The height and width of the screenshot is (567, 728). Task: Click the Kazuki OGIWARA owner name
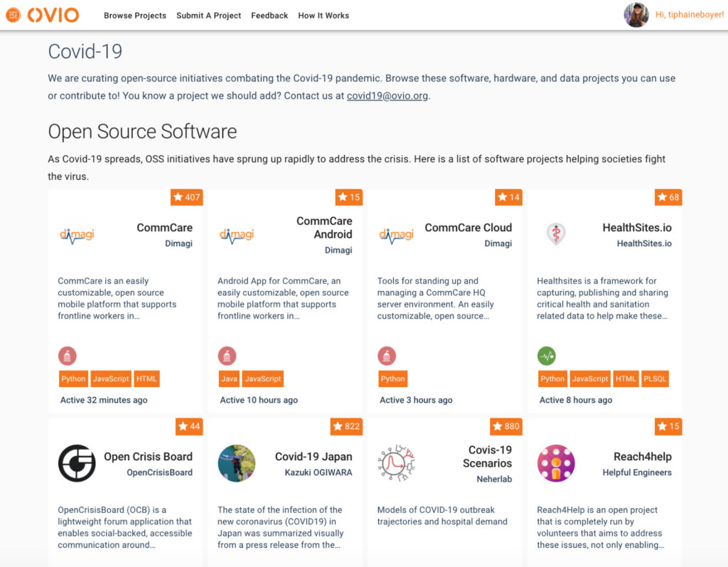click(x=318, y=472)
